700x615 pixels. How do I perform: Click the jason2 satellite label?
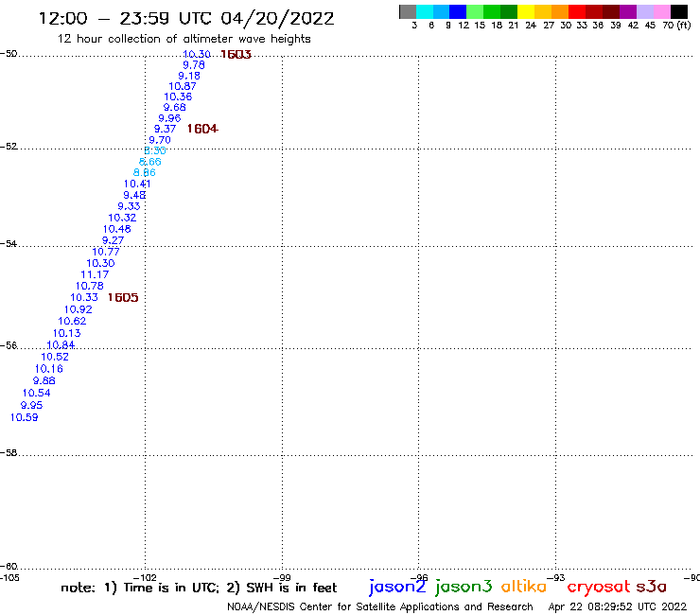[397, 588]
